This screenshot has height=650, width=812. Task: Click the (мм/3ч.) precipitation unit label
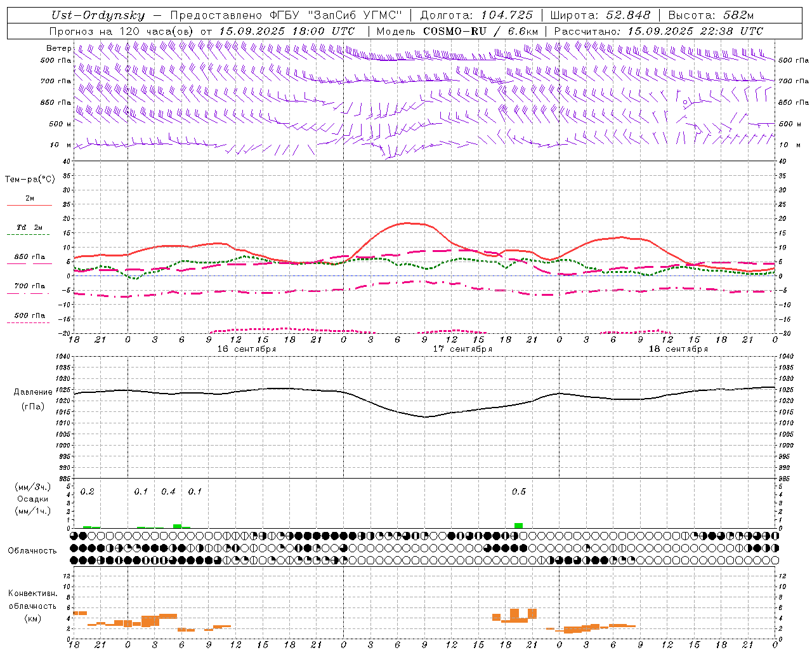tap(32, 487)
